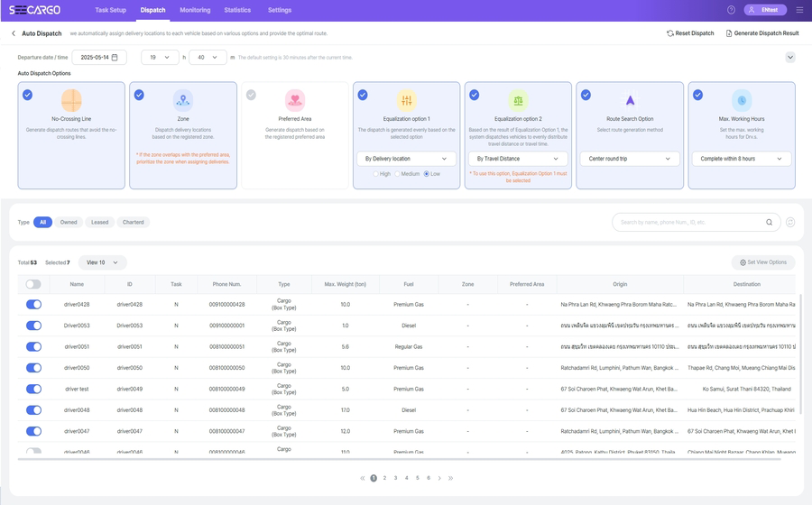Open the Settings tab
The height and width of the screenshot is (505, 812).
tap(280, 10)
